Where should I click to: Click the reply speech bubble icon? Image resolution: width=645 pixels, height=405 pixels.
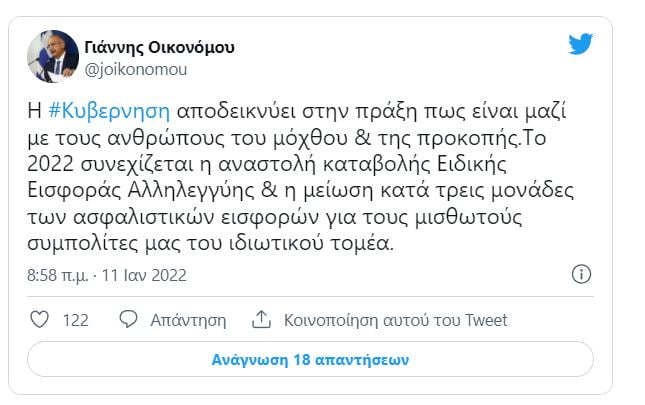click(128, 320)
